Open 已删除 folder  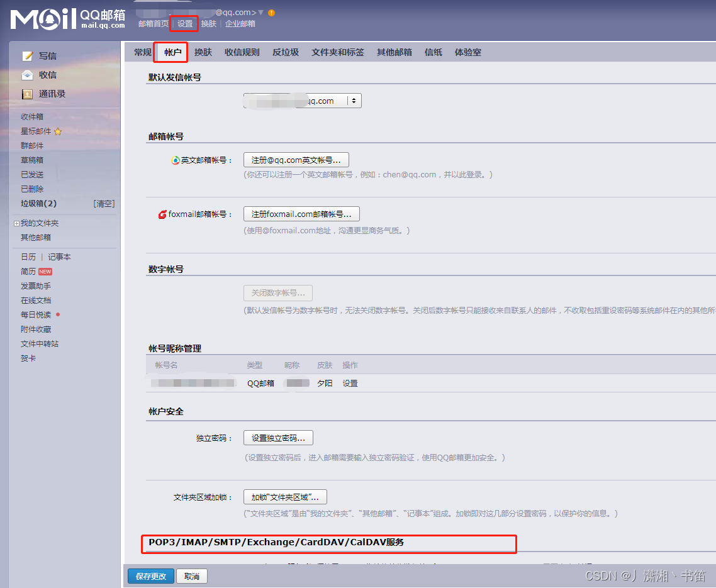(32, 189)
